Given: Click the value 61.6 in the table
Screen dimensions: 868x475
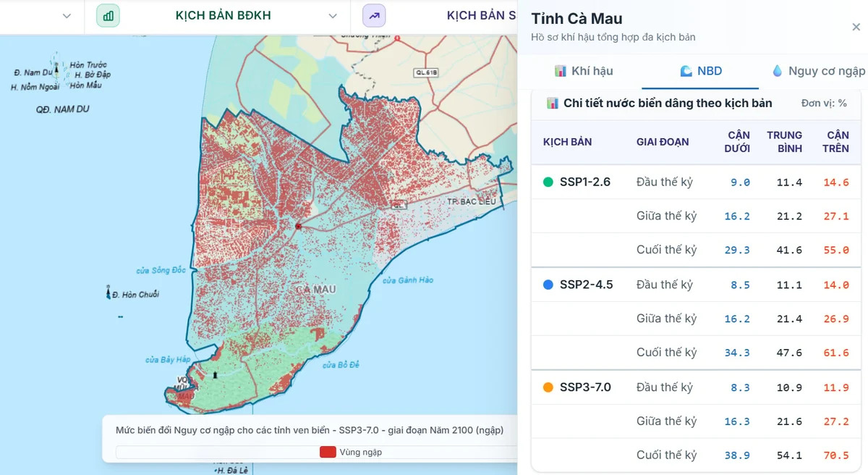Looking at the screenshot, I should (x=835, y=353).
